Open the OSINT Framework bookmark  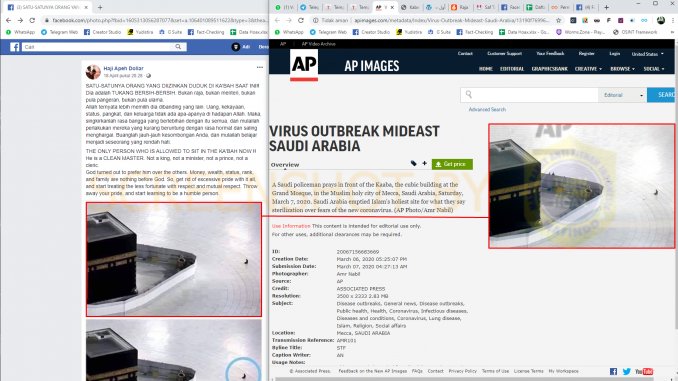[635, 32]
